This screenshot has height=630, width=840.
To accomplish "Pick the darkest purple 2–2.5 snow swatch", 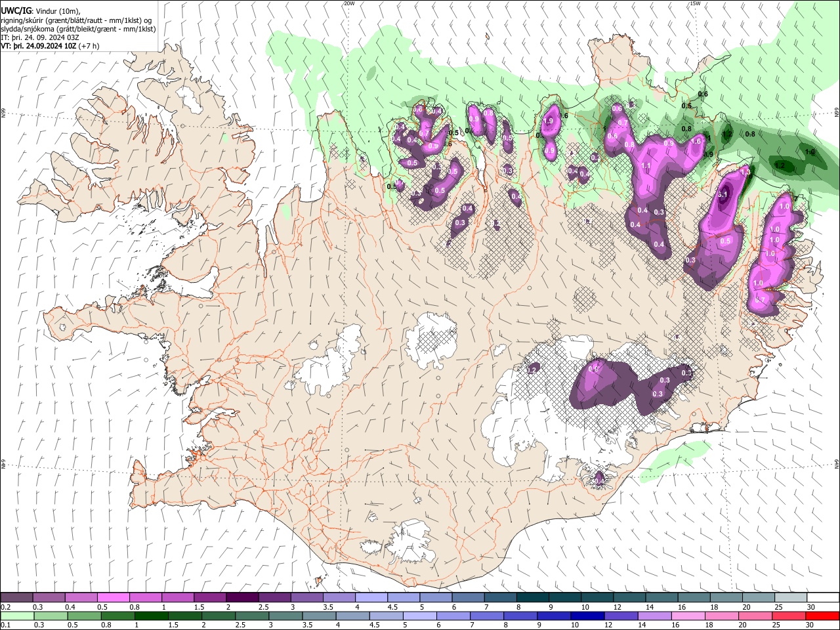I will click(242, 598).
